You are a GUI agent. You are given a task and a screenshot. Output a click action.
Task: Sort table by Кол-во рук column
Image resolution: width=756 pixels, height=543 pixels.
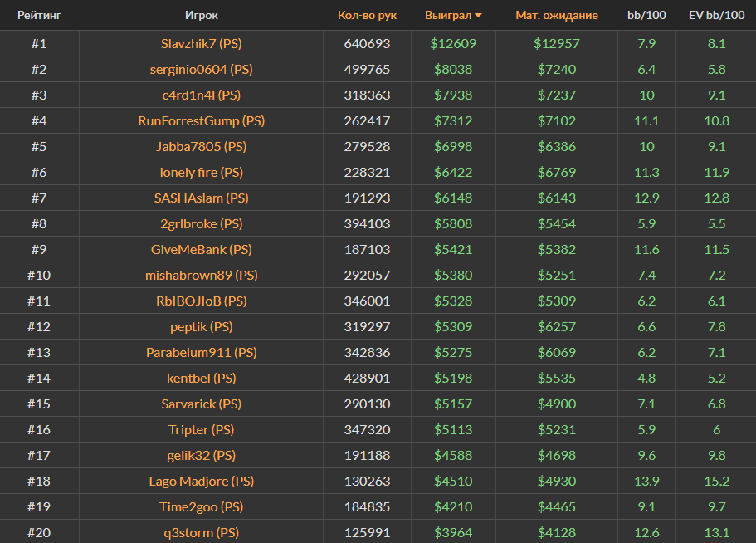pos(367,15)
